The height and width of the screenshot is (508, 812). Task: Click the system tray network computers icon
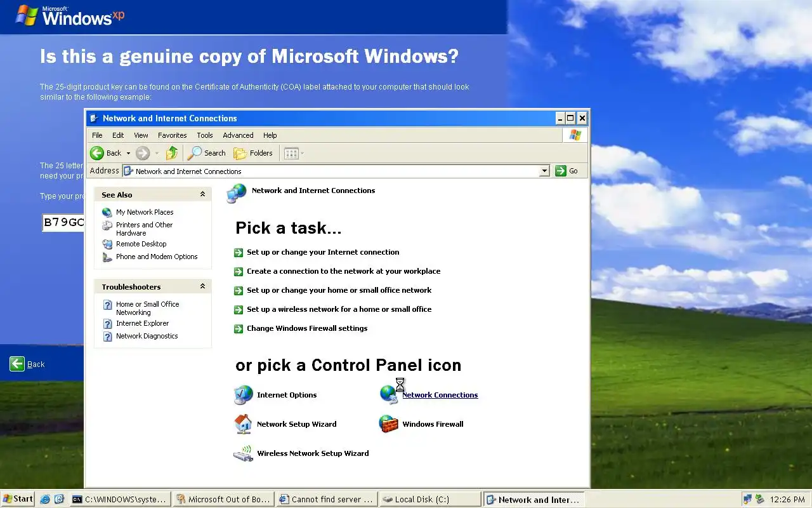[748, 499]
